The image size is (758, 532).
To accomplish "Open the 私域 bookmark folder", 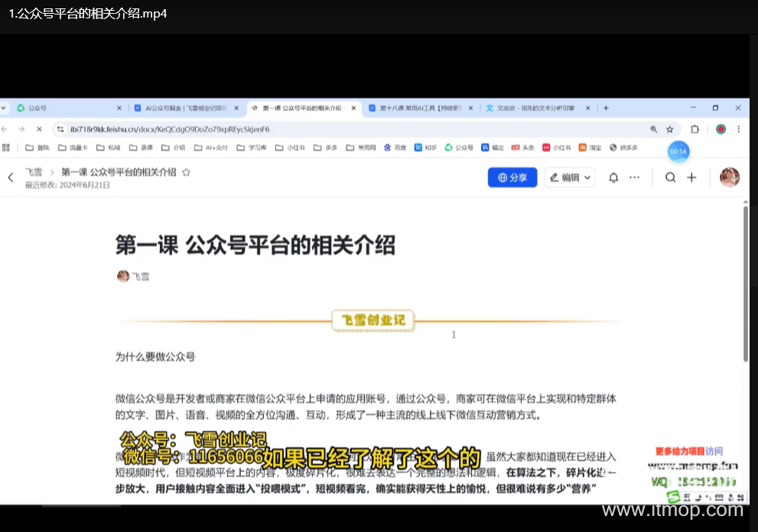I will 109,148.
